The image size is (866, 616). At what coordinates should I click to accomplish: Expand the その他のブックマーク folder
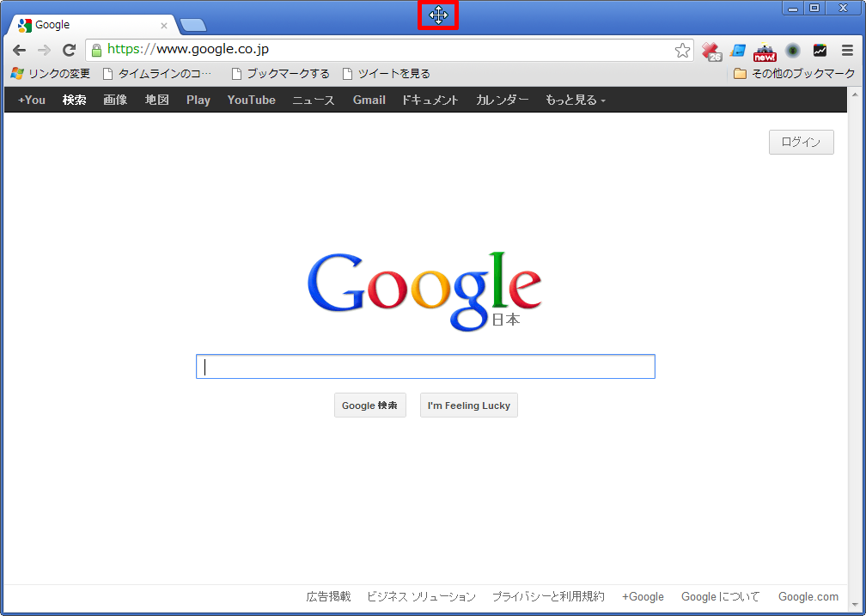point(794,74)
